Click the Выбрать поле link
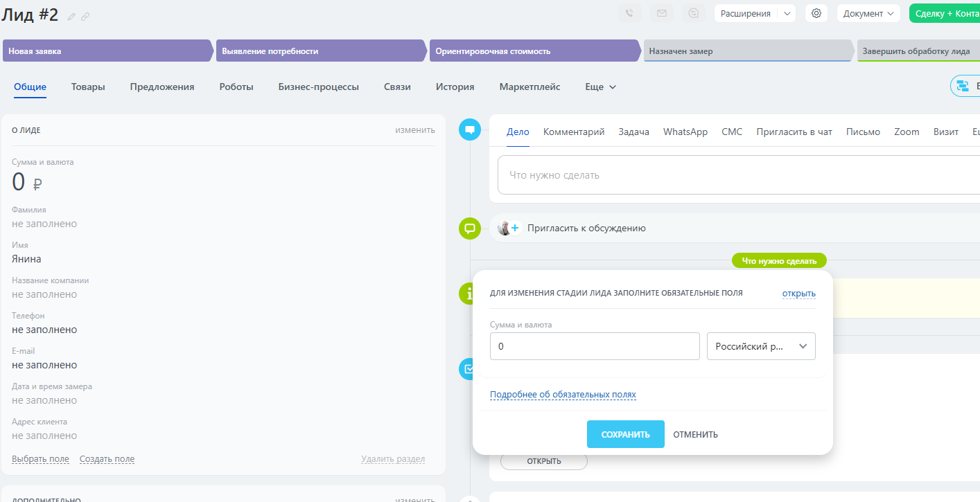The width and height of the screenshot is (980, 502). coord(40,459)
